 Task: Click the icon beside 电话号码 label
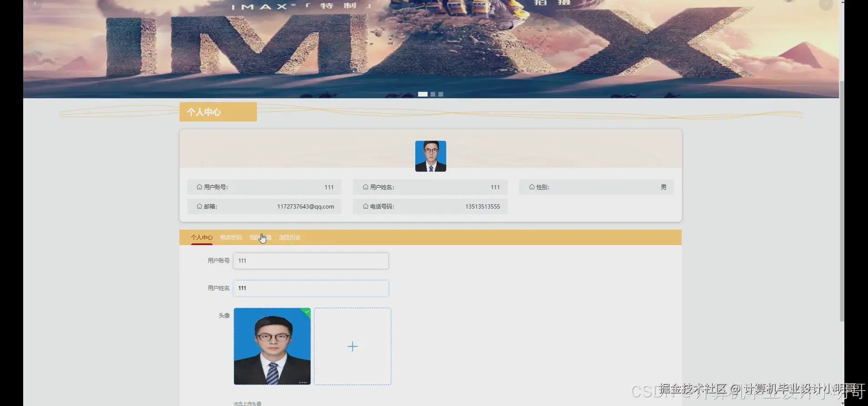click(365, 206)
